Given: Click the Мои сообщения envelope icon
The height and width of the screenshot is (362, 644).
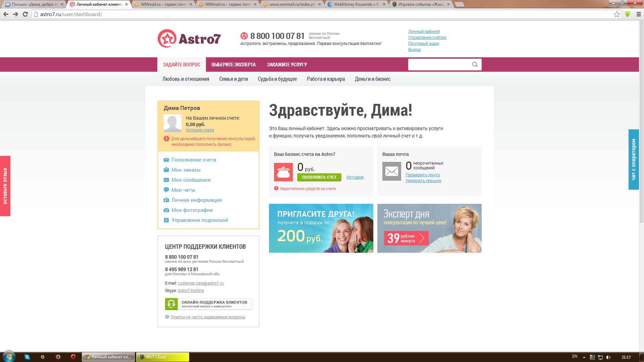Looking at the screenshot, I should (x=166, y=180).
